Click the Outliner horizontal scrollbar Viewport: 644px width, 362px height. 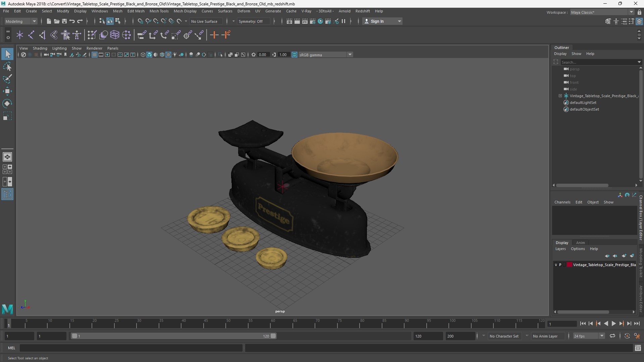582,185
